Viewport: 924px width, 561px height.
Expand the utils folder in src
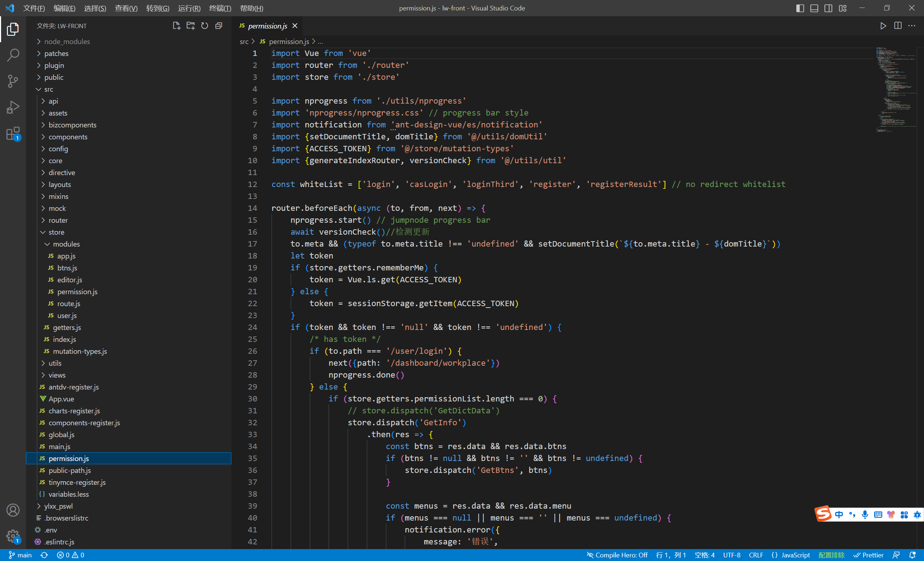coord(56,363)
